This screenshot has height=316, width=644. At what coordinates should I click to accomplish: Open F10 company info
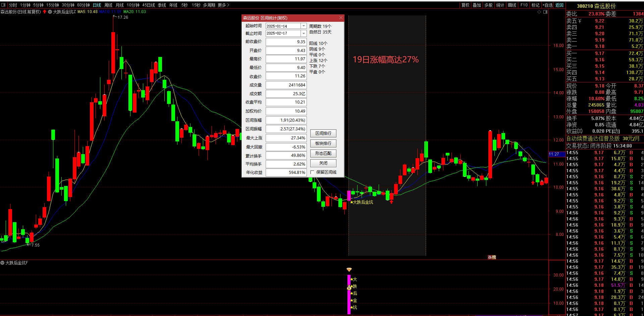click(524, 5)
